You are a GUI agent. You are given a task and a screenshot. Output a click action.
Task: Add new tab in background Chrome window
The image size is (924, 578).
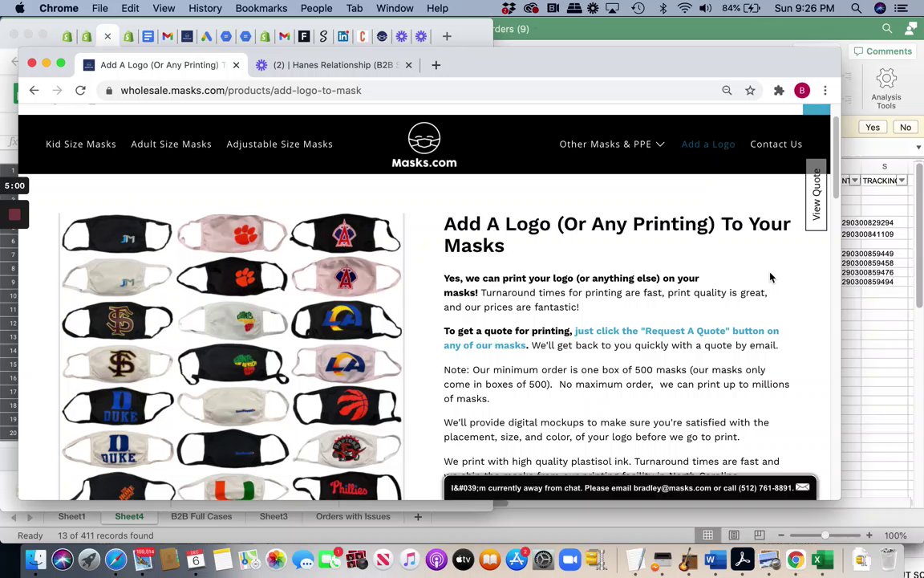click(447, 37)
